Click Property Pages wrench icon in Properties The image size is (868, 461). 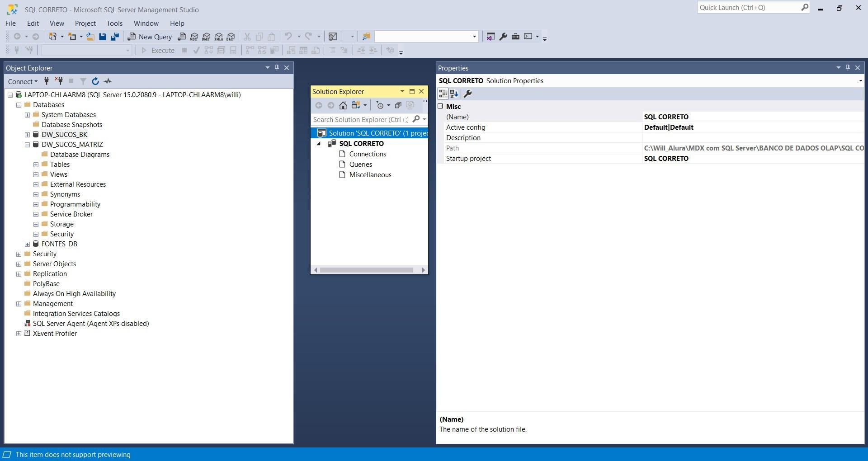[468, 94]
